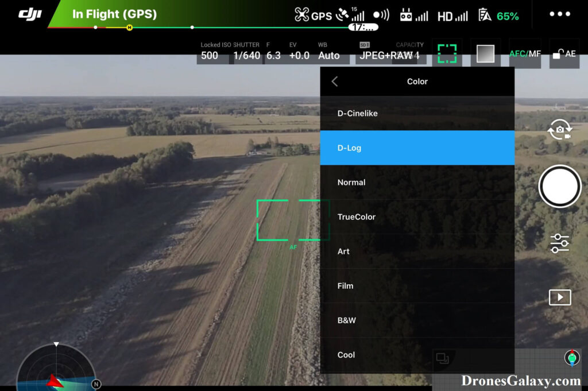Choose the Normal color profile
The height and width of the screenshot is (391, 588).
pos(417,182)
